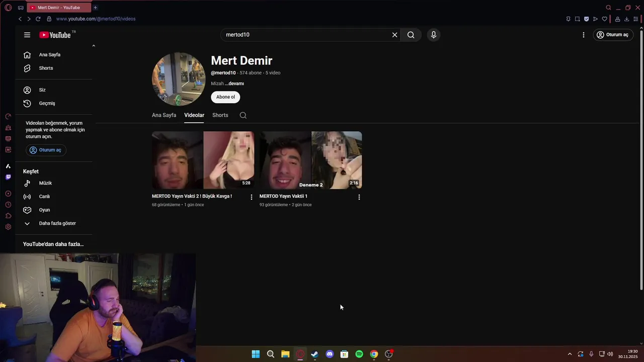Go back with the browser back arrow
644x362 pixels.
coord(20,19)
